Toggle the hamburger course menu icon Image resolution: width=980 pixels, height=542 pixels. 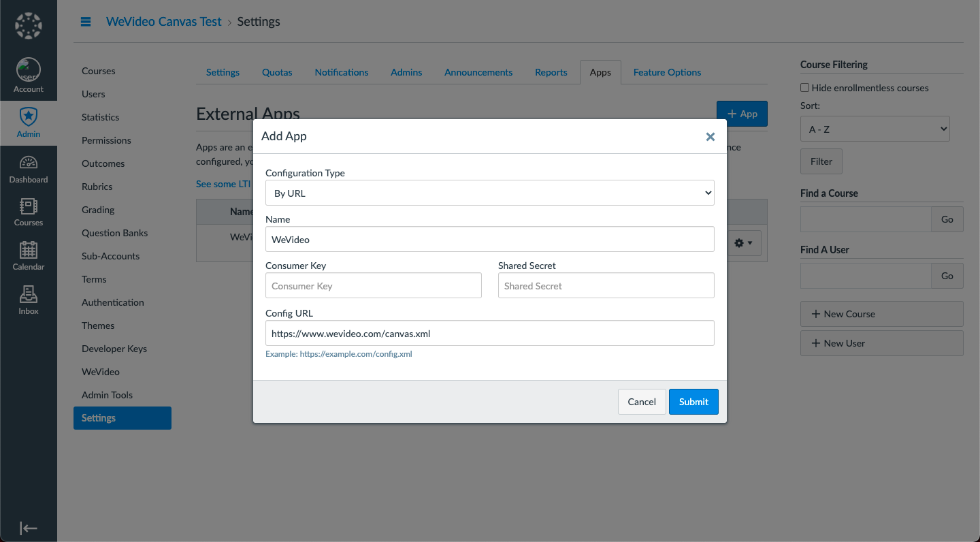(86, 22)
